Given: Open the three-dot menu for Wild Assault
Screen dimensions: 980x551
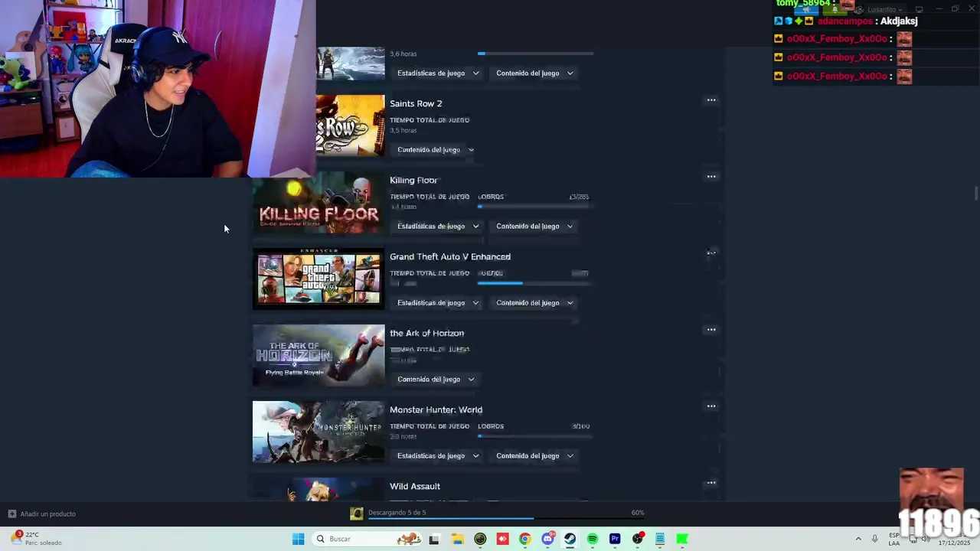Looking at the screenshot, I should (x=711, y=483).
